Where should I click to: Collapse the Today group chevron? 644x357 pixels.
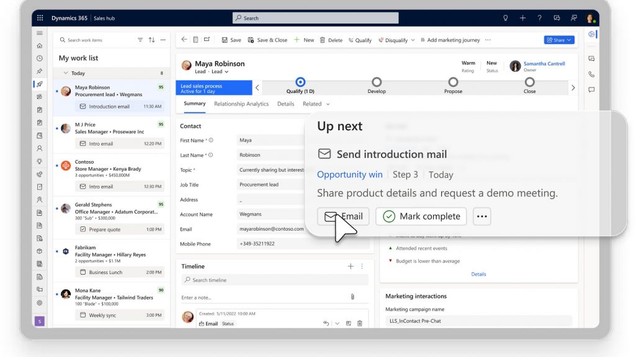click(65, 73)
